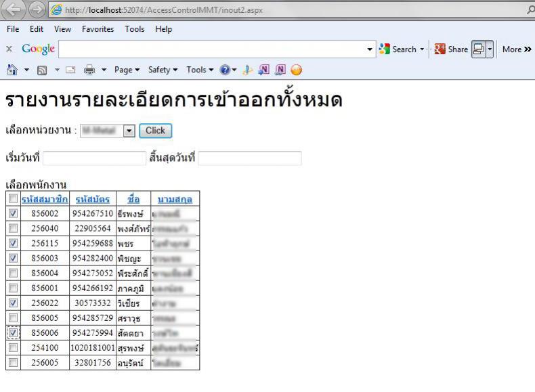Sort by the นามสกุล column header

click(175, 199)
